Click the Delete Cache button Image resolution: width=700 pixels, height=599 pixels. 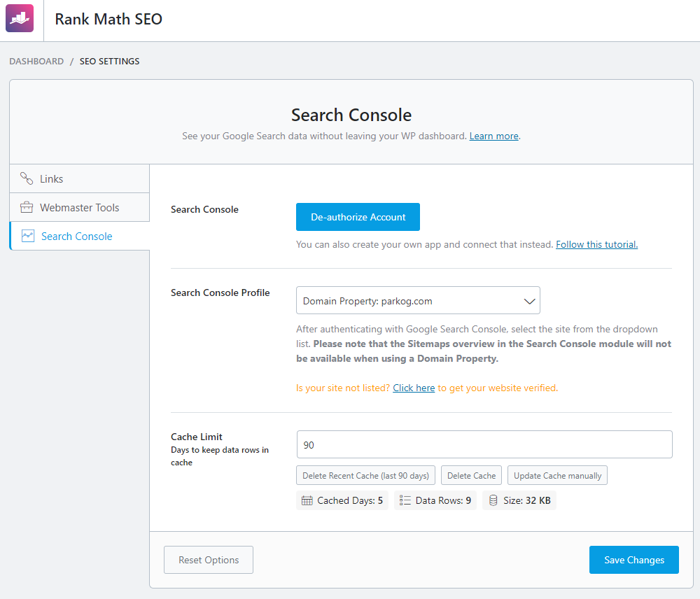coord(471,476)
